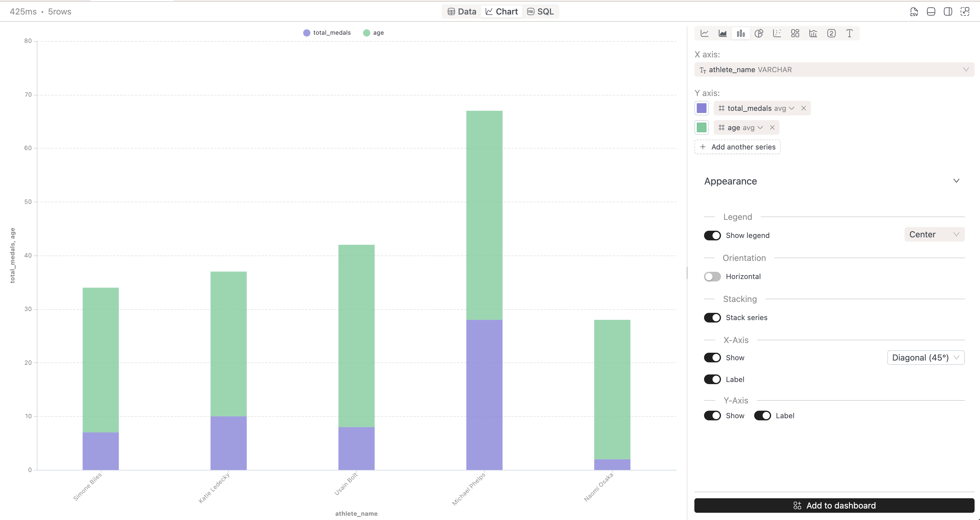Enable Horizontal orientation
The width and height of the screenshot is (980, 520).
point(712,277)
